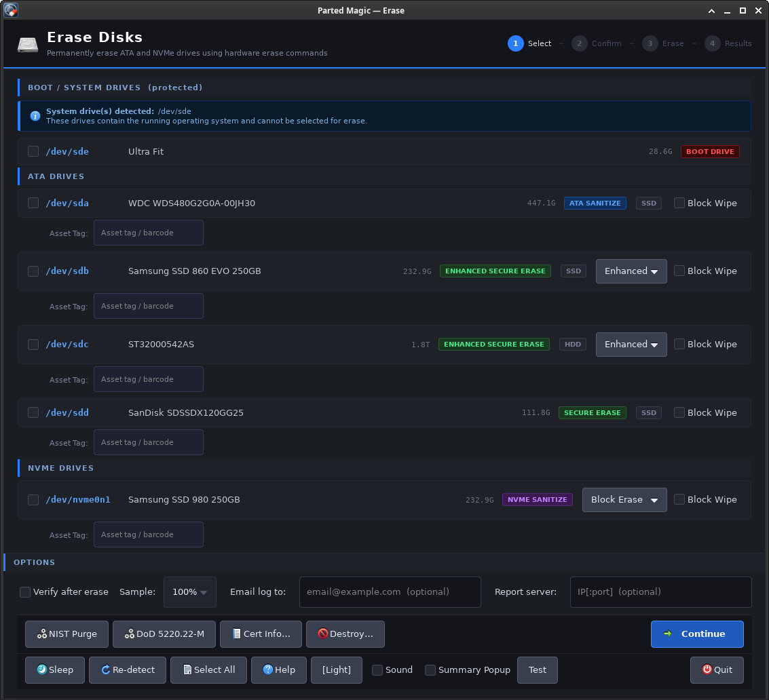Click the Select All list icon
The width and height of the screenshot is (769, 700).
point(187,669)
